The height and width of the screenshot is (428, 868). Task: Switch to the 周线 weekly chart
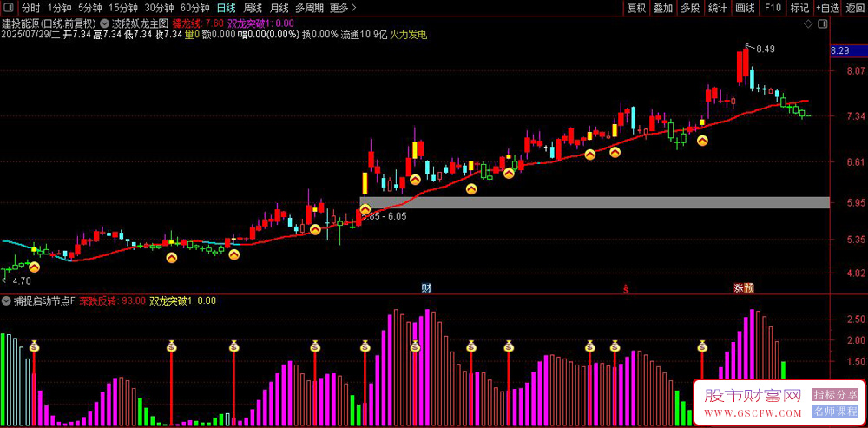click(x=253, y=9)
